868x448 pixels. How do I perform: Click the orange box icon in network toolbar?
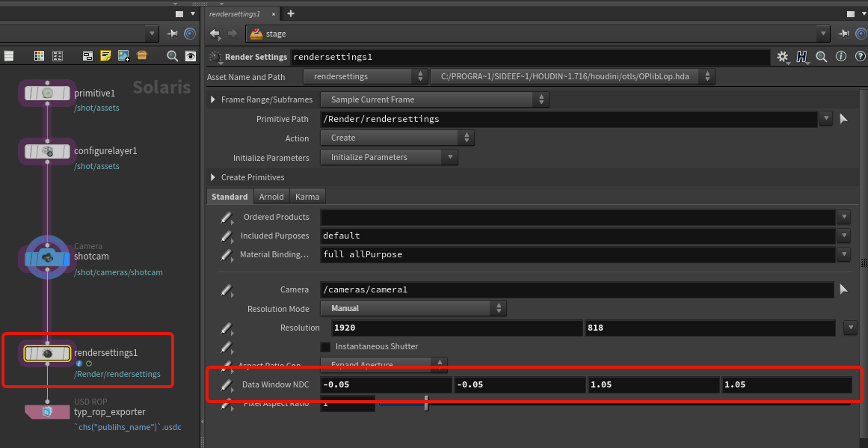pyautogui.click(x=142, y=56)
